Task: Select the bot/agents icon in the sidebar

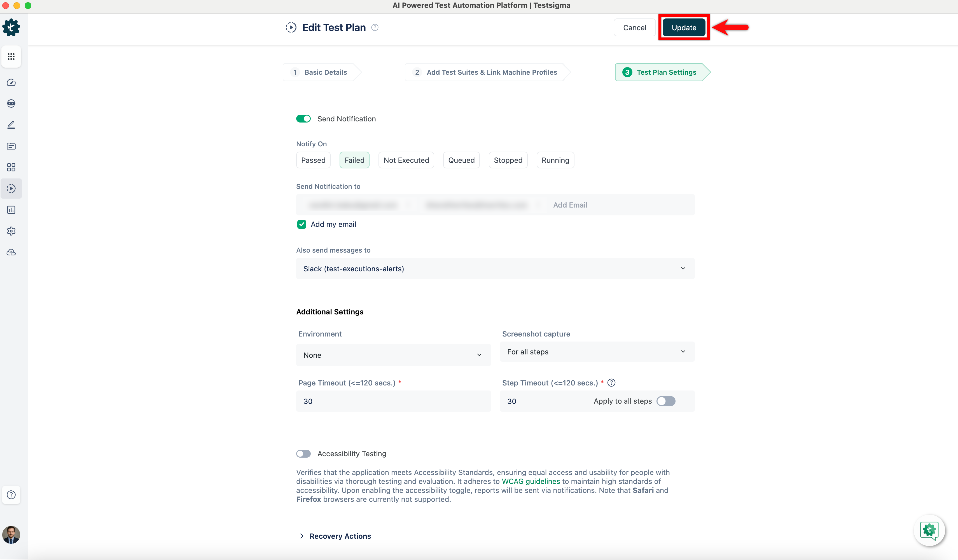Action: point(11,103)
